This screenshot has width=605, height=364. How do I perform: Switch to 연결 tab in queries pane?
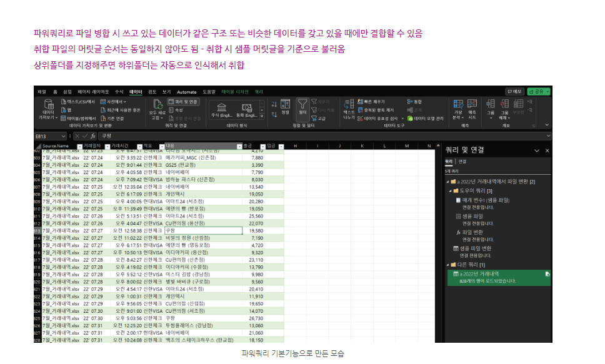[x=462, y=162]
